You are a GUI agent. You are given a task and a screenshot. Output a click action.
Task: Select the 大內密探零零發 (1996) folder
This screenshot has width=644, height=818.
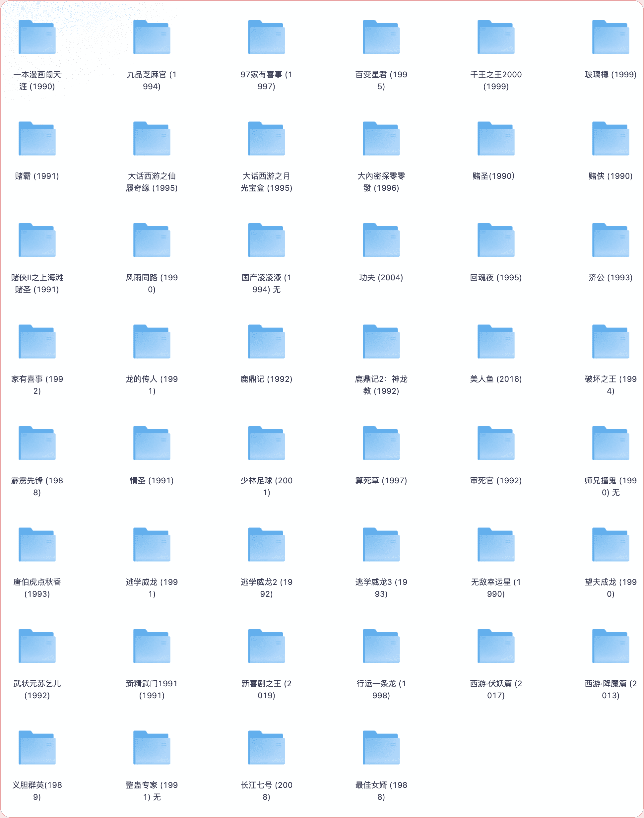pyautogui.click(x=381, y=138)
